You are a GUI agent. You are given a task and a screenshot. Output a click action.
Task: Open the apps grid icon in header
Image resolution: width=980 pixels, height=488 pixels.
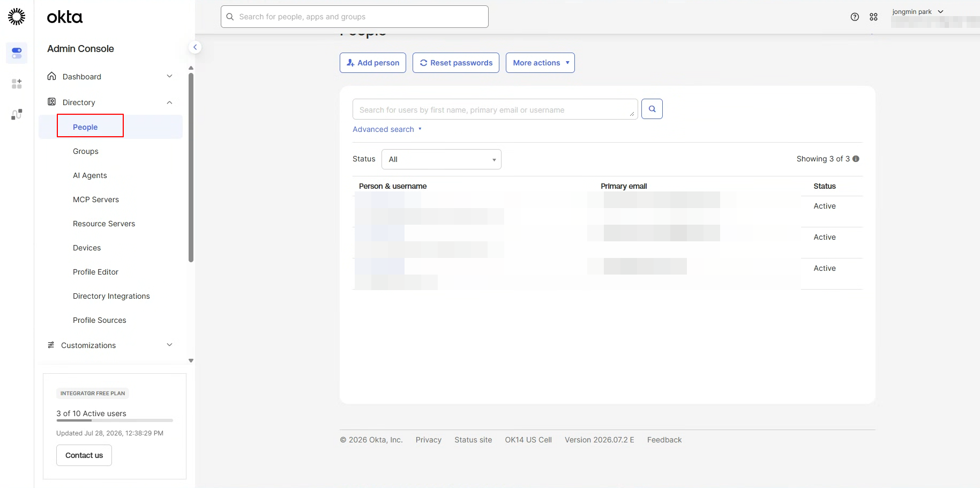click(873, 17)
